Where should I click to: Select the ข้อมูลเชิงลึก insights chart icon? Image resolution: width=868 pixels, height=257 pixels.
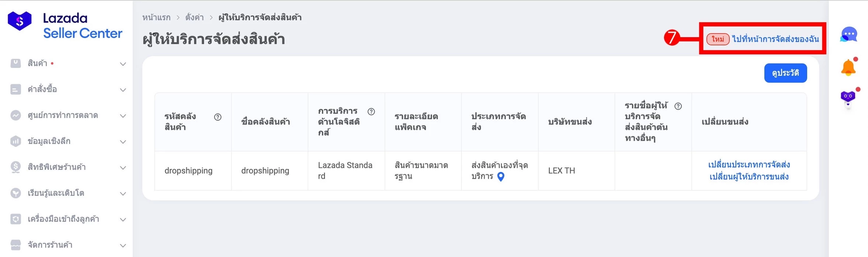pyautogui.click(x=15, y=141)
